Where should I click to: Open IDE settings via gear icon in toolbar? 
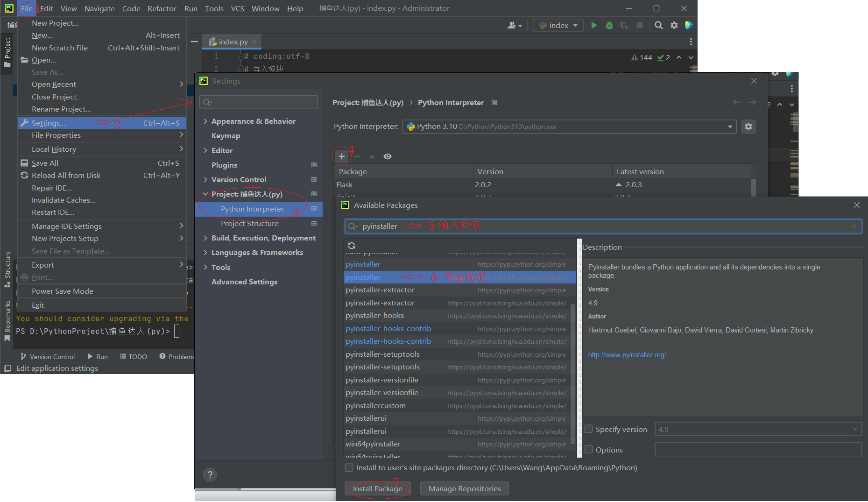click(x=674, y=25)
